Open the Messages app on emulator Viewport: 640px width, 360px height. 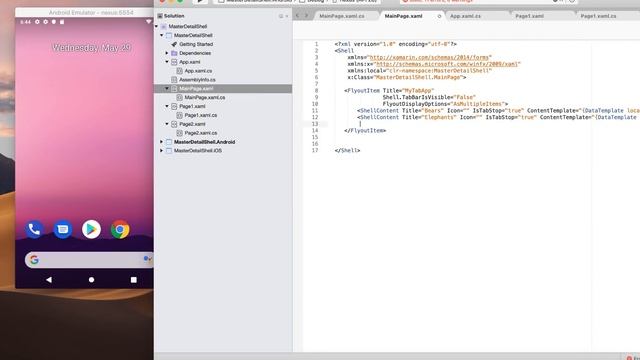[x=63, y=229]
